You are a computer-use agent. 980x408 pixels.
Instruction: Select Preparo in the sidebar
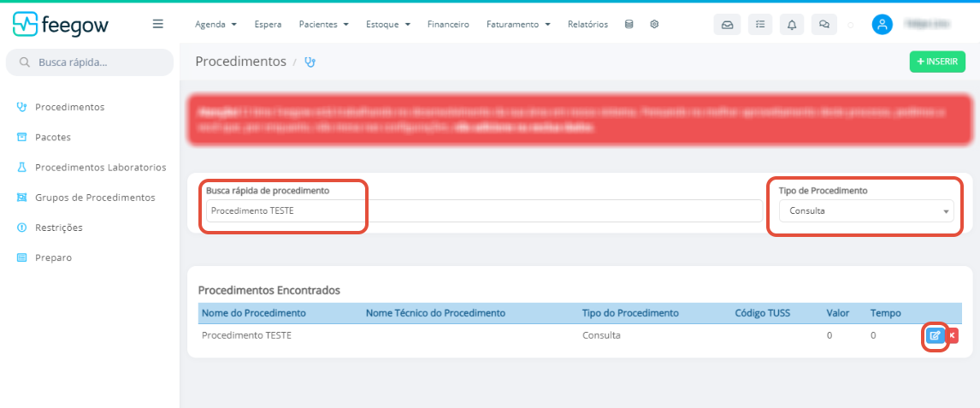44,257
